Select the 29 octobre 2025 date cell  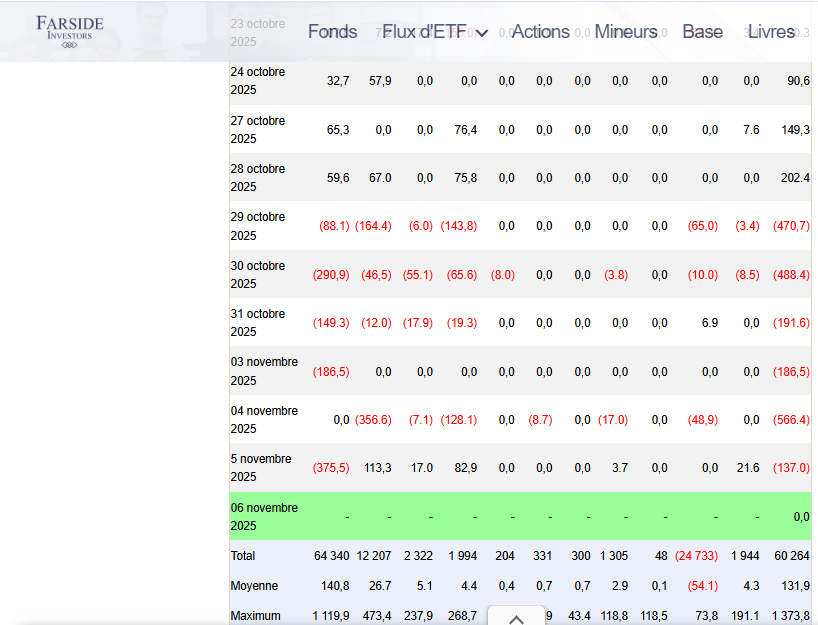click(x=258, y=226)
